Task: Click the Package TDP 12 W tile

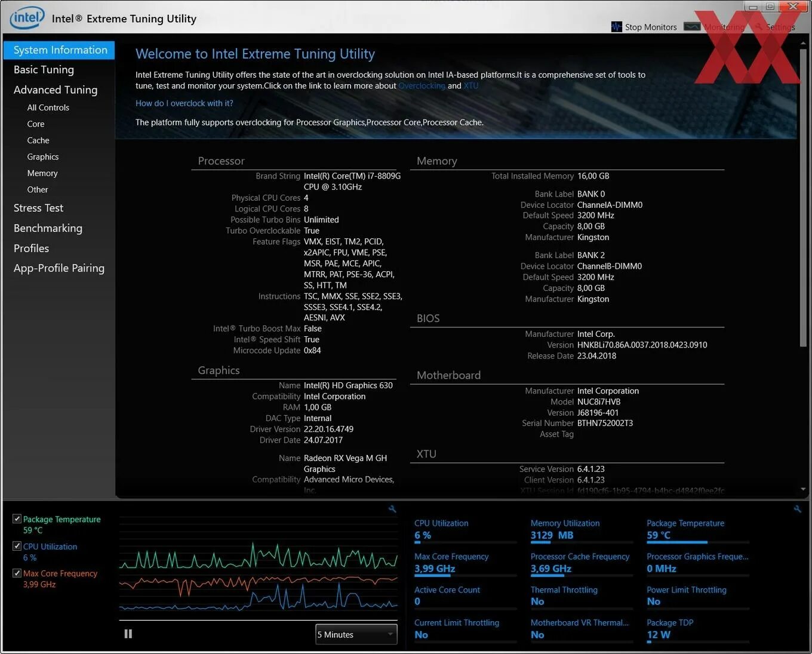Action: pos(697,630)
